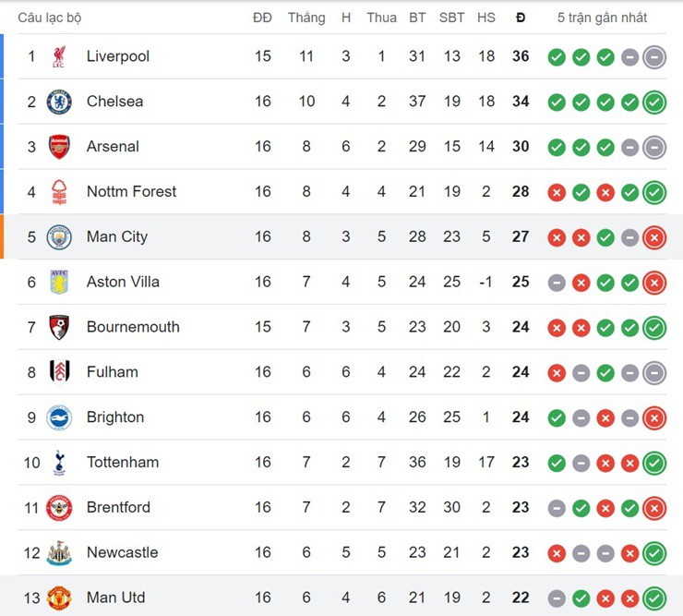Click the Chelsea club crest icon

pos(59,102)
